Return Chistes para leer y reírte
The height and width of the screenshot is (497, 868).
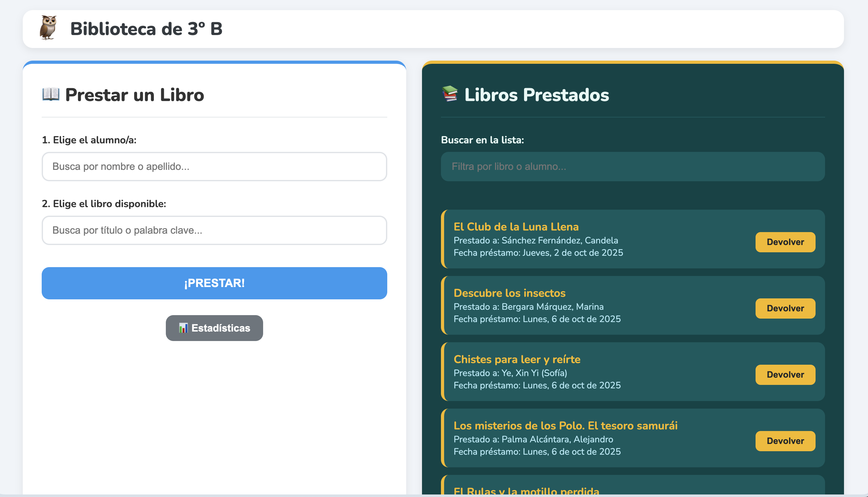[785, 374]
